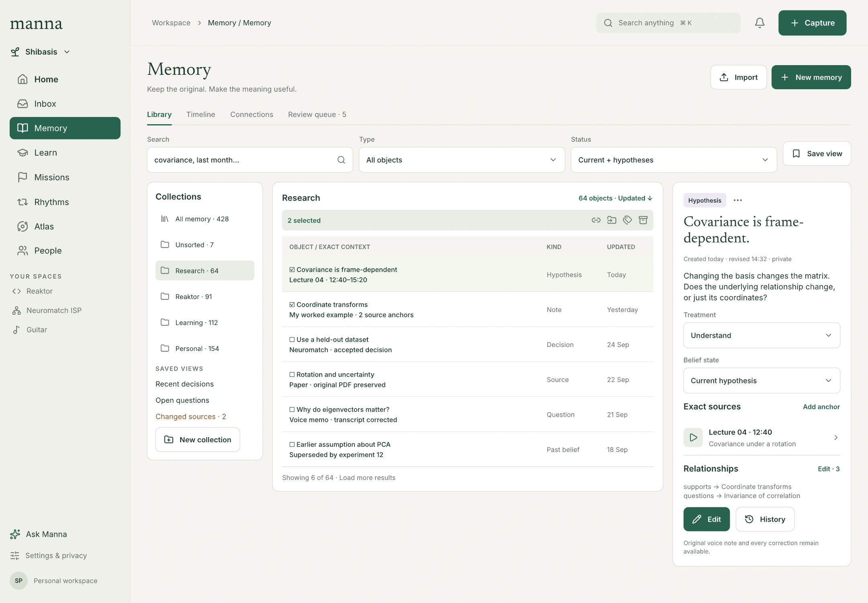Switch to the Timeline tab
Image resolution: width=868 pixels, height=603 pixels.
click(x=201, y=115)
